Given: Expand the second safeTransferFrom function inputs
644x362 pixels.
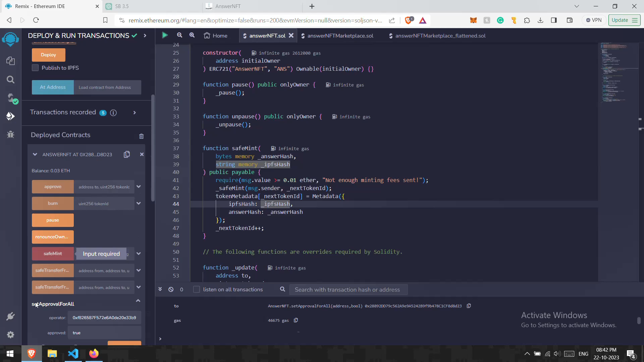Looking at the screenshot, I should tap(139, 287).
